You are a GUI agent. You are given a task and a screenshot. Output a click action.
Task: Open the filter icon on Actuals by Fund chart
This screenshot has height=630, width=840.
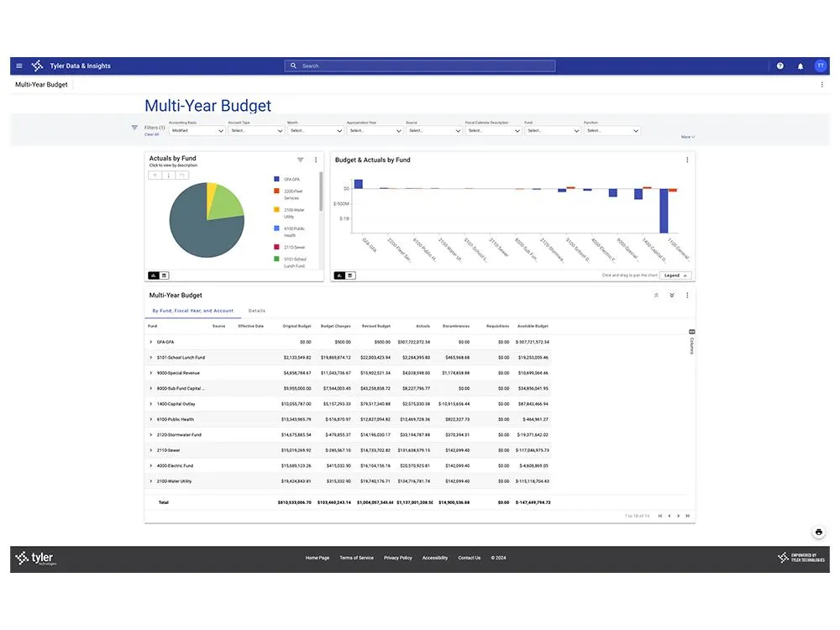[x=300, y=160]
